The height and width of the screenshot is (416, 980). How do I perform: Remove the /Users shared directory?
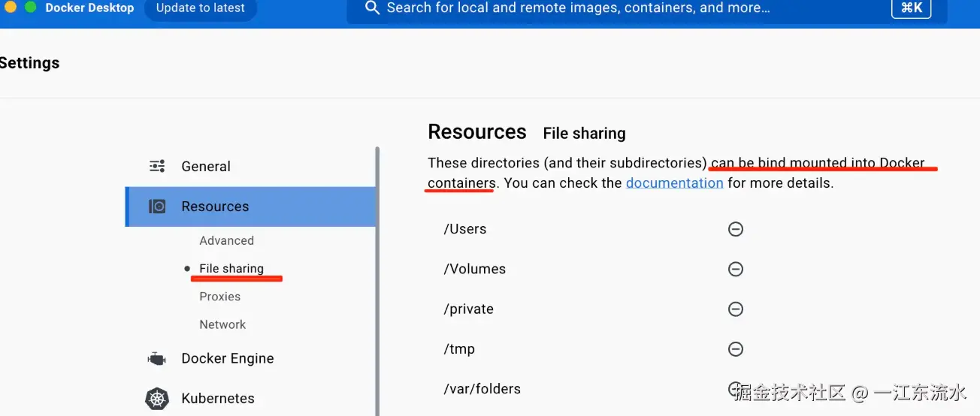pyautogui.click(x=736, y=229)
